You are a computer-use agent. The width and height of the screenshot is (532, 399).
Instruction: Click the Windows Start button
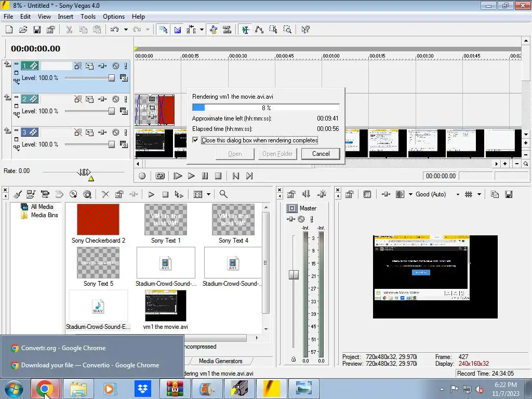(14, 389)
